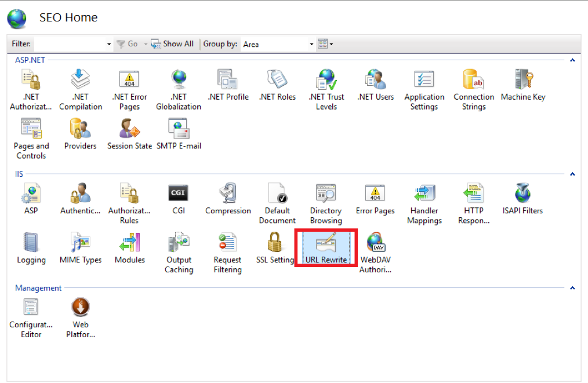Click the IIS group header label
The height and width of the screenshot is (383, 588).
point(19,174)
